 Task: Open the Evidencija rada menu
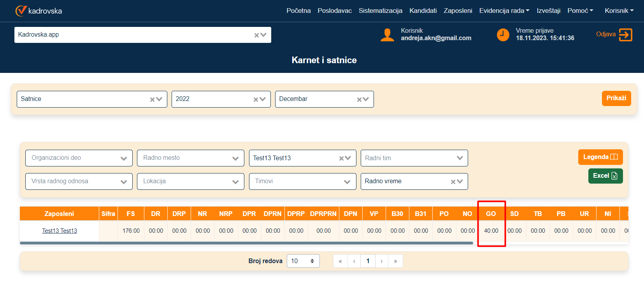[x=504, y=11]
